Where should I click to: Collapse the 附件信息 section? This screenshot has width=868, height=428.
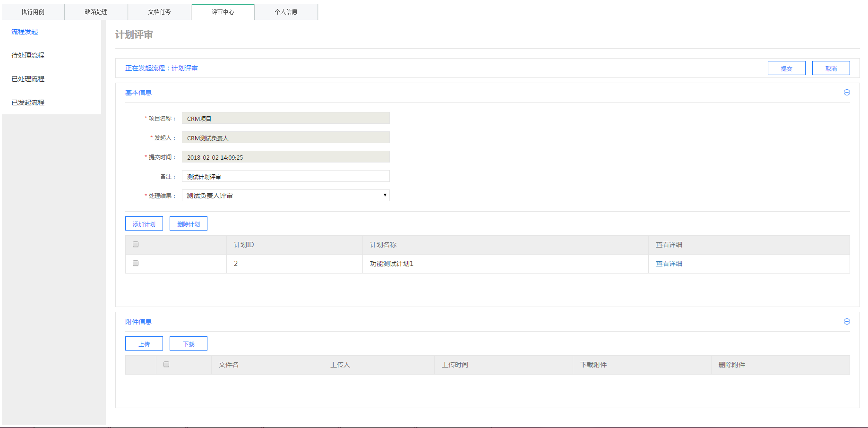point(847,322)
